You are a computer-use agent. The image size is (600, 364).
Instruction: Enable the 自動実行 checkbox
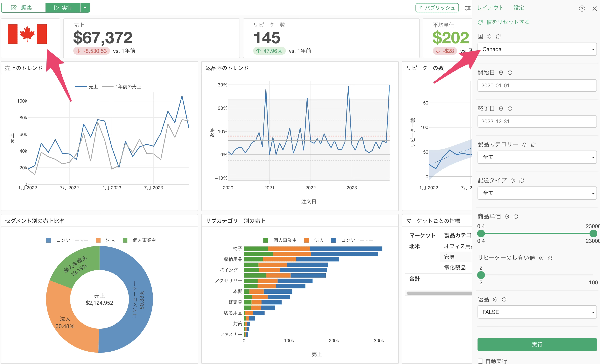point(480,361)
